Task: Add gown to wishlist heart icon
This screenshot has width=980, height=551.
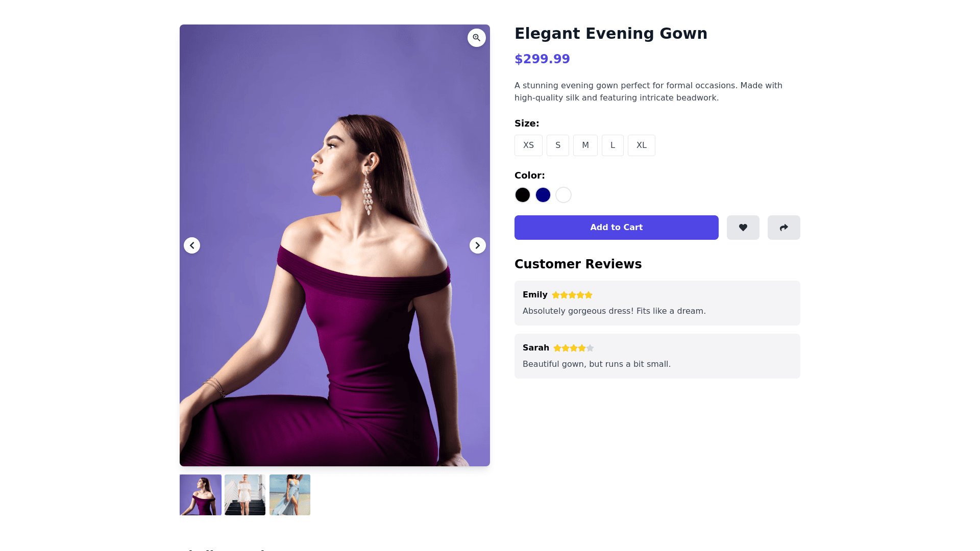Action: click(x=743, y=228)
